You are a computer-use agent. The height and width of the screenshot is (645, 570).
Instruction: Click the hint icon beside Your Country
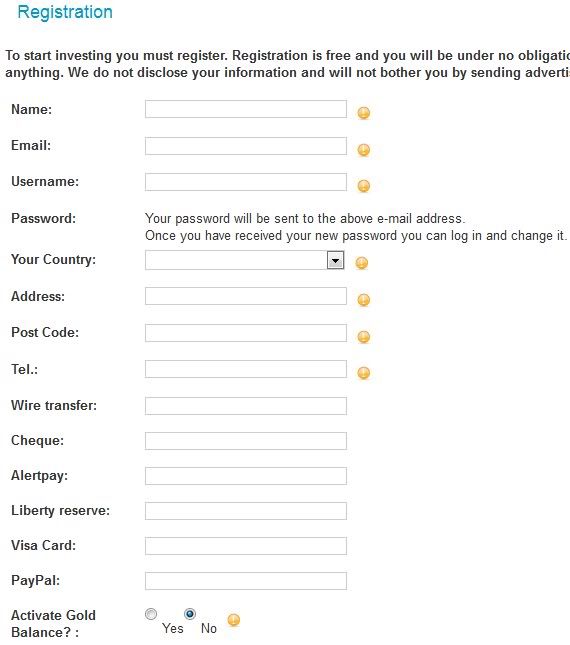[x=361, y=263]
